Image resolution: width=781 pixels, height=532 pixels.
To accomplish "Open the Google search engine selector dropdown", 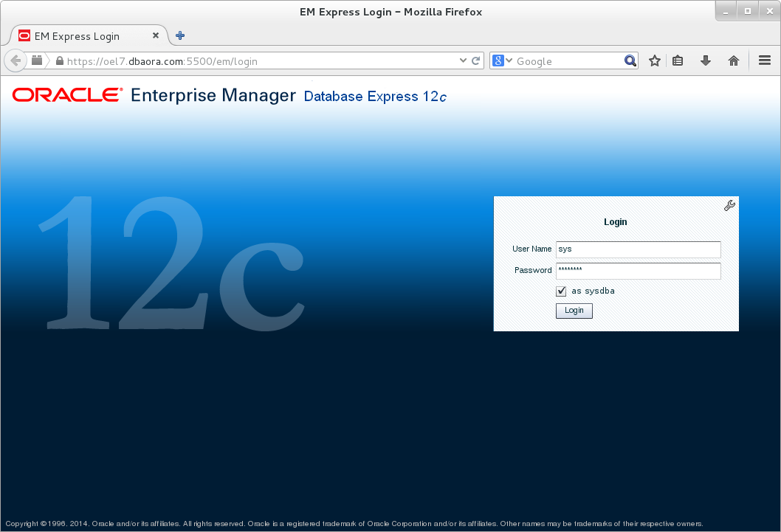I will pyautogui.click(x=502, y=61).
